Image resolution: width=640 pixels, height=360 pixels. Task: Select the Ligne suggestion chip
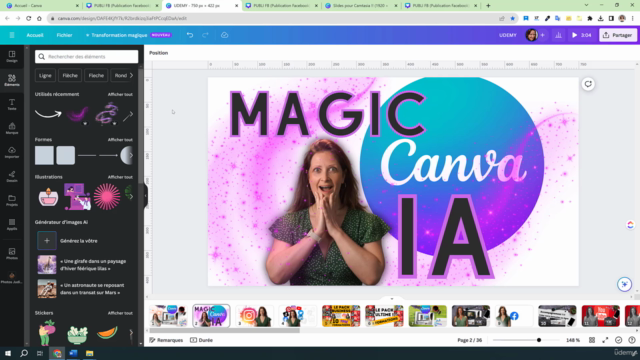pyautogui.click(x=45, y=76)
